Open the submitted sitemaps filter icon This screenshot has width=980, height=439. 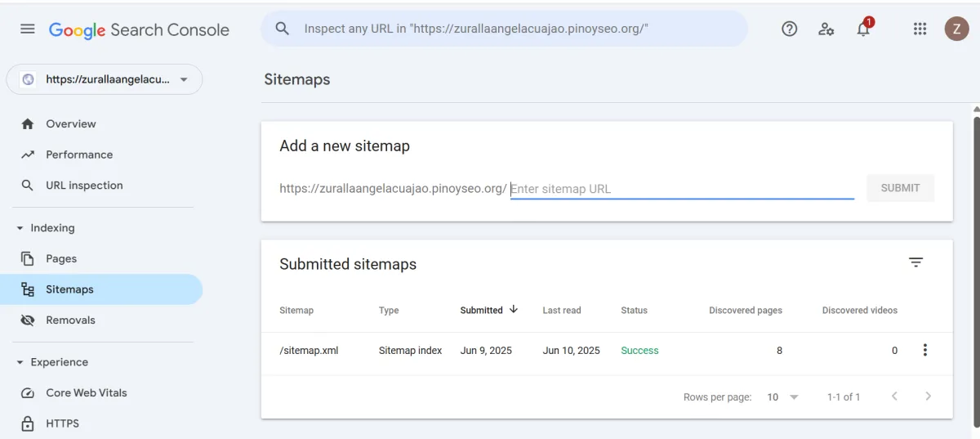tap(915, 262)
